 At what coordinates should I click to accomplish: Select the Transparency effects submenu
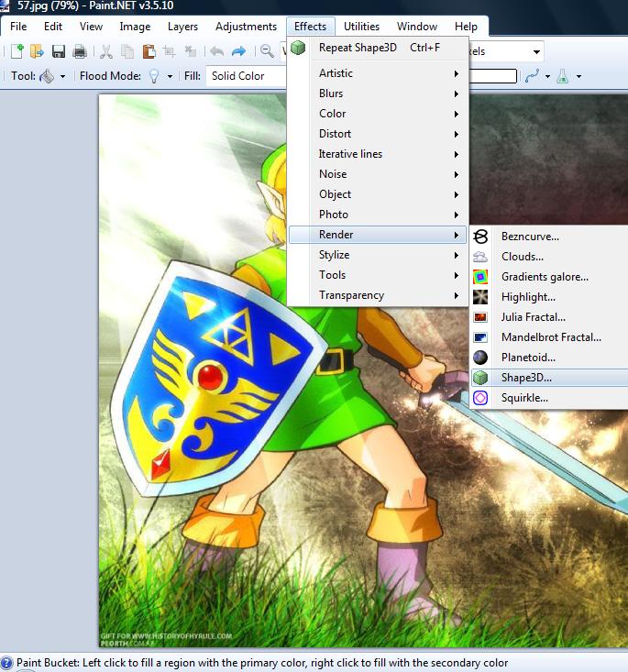click(x=378, y=295)
